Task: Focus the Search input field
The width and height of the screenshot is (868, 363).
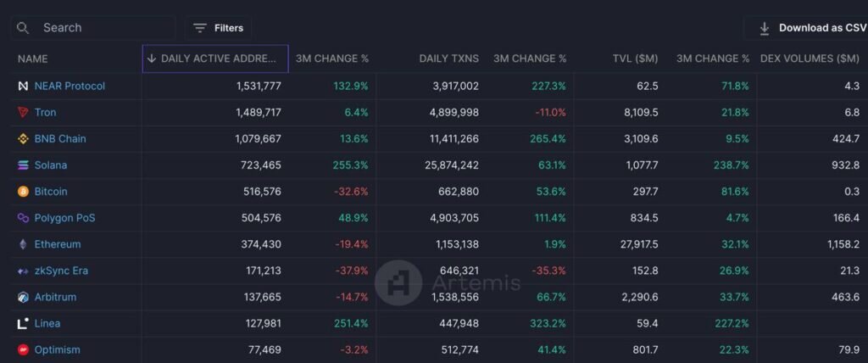Action: [93, 28]
